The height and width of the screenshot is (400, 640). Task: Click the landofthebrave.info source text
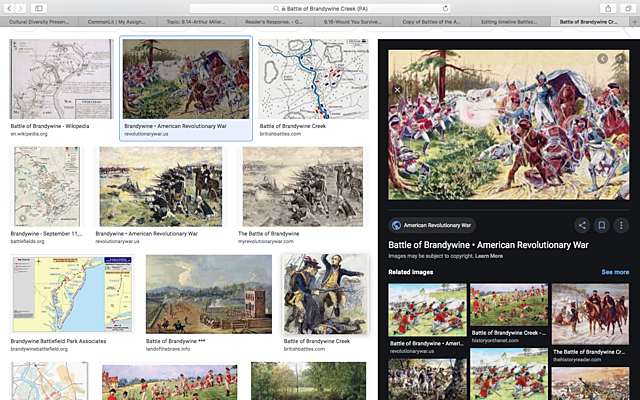[168, 349]
